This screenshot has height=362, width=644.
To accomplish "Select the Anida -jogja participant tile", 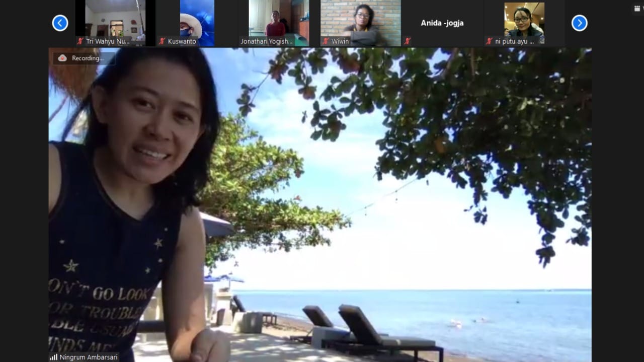I will pos(442,23).
